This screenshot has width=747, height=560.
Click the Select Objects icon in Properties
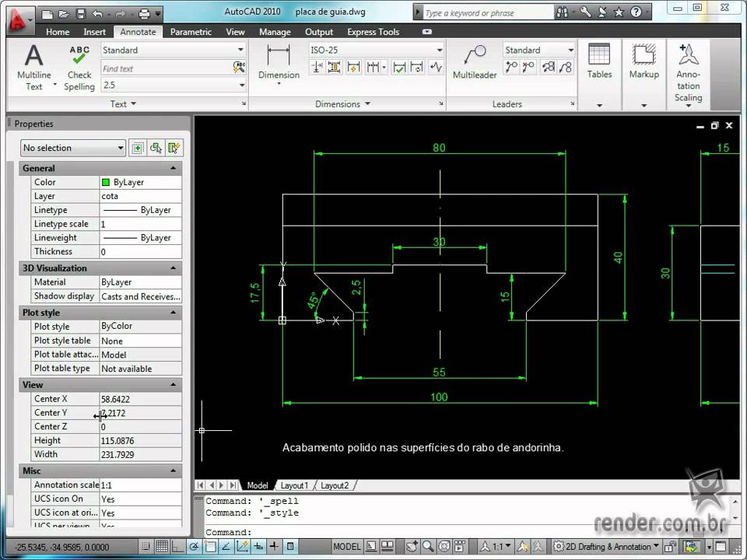click(x=156, y=148)
